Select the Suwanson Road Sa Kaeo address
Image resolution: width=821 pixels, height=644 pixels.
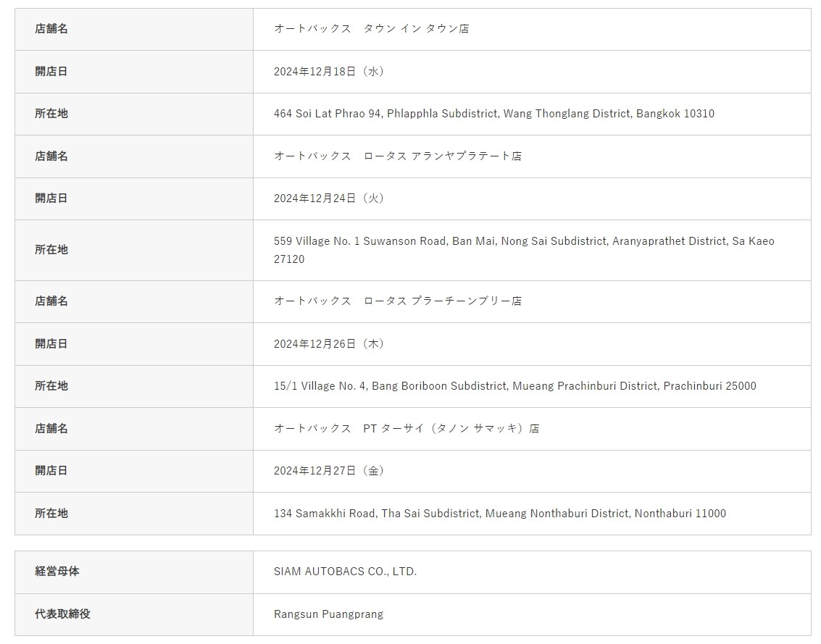[523, 249]
